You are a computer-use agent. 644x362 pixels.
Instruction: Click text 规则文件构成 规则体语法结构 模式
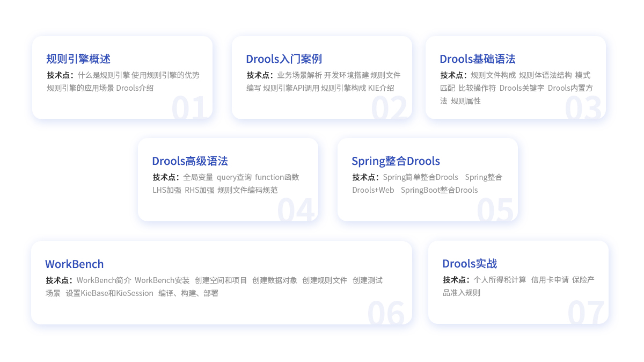pyautogui.click(x=530, y=75)
